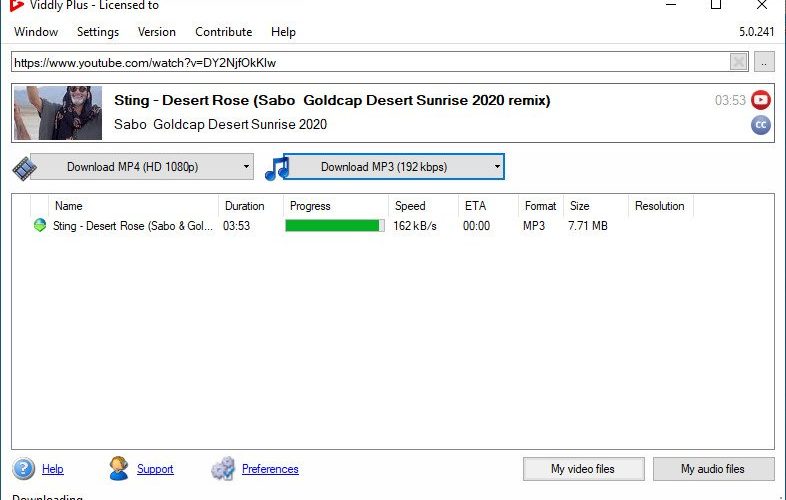Click the green download progress bar

click(x=335, y=226)
